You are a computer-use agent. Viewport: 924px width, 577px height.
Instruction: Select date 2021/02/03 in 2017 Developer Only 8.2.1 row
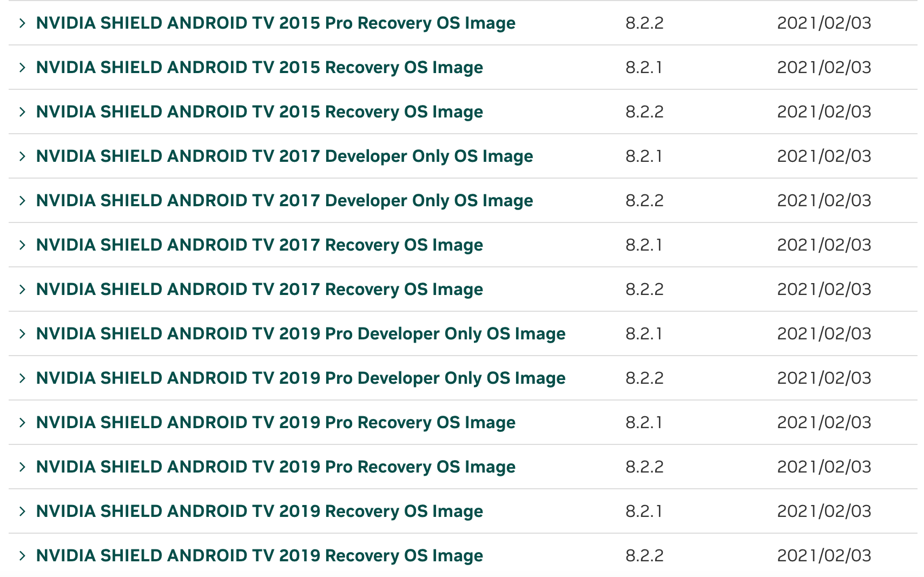click(824, 156)
